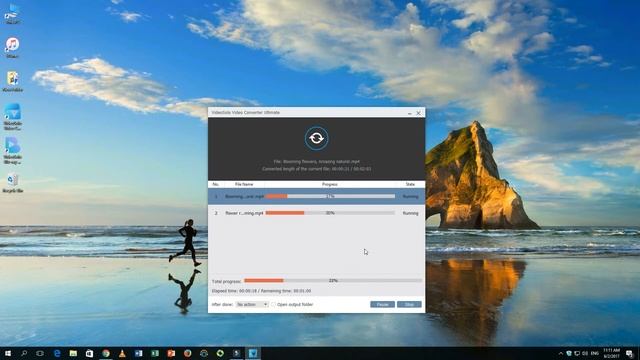Enable the Open output folder checkbox
This screenshot has width=640, height=360.
273,304
